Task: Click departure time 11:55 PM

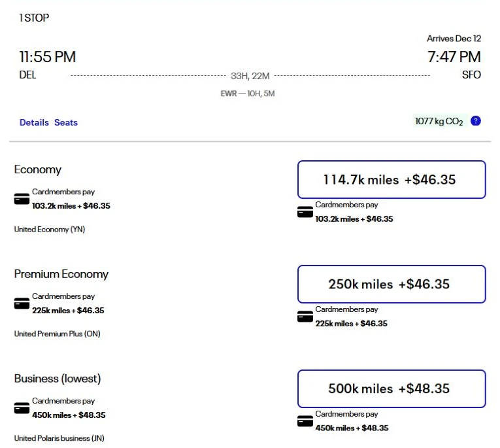Action: point(48,57)
